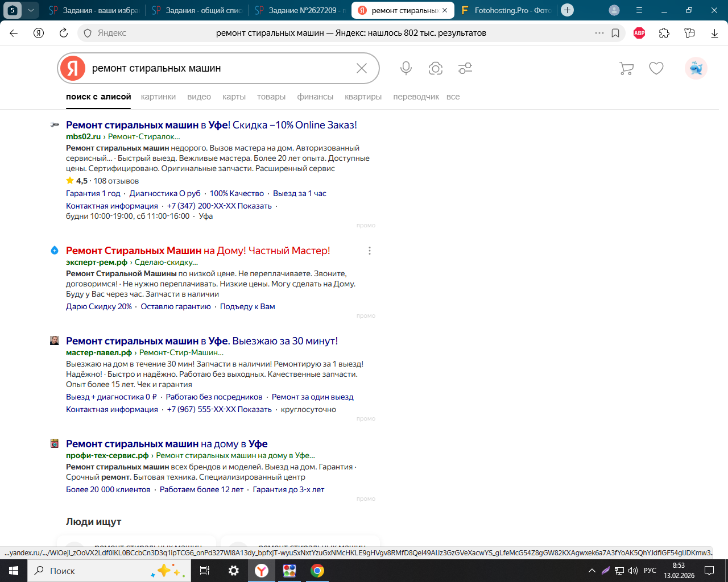Click 'Гарантия до 3-х лет' sitelink
The height and width of the screenshot is (582, 728).
tap(288, 489)
